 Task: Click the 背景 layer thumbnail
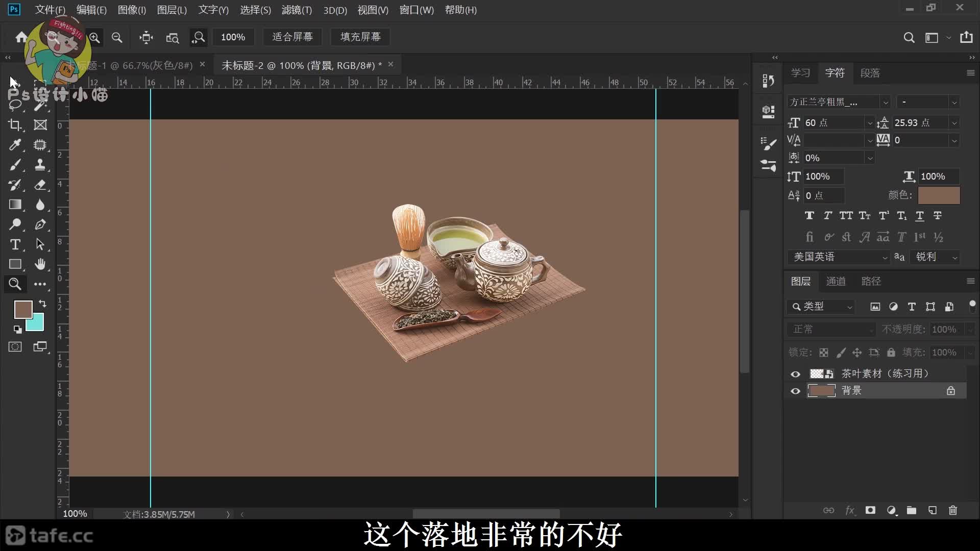coord(821,391)
